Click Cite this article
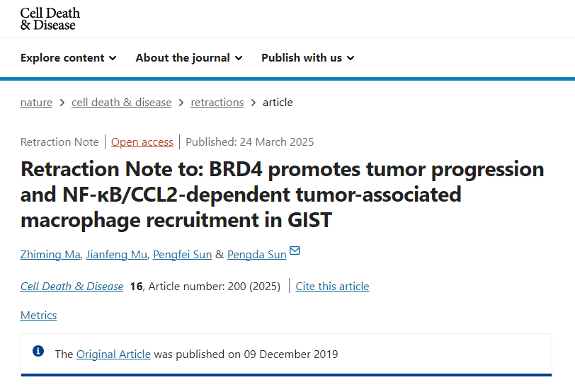Image resolution: width=575 pixels, height=392 pixels. point(332,286)
